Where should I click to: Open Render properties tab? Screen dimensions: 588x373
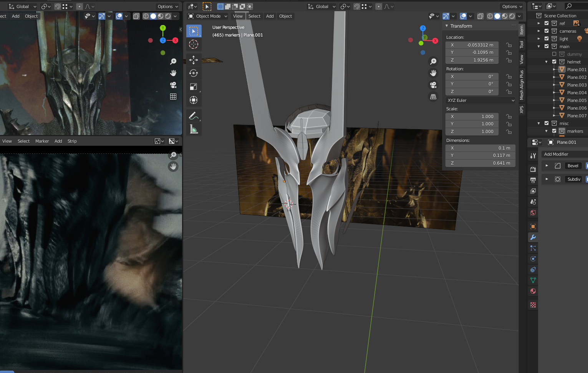[x=533, y=170]
